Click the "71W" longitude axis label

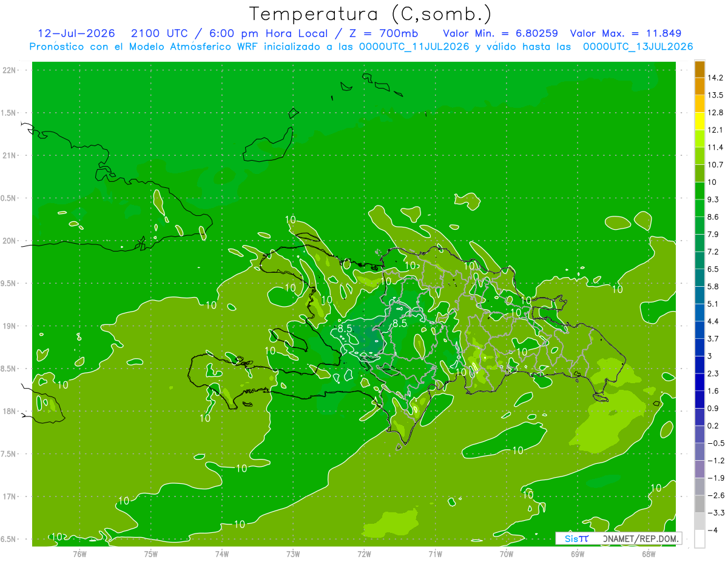click(435, 554)
